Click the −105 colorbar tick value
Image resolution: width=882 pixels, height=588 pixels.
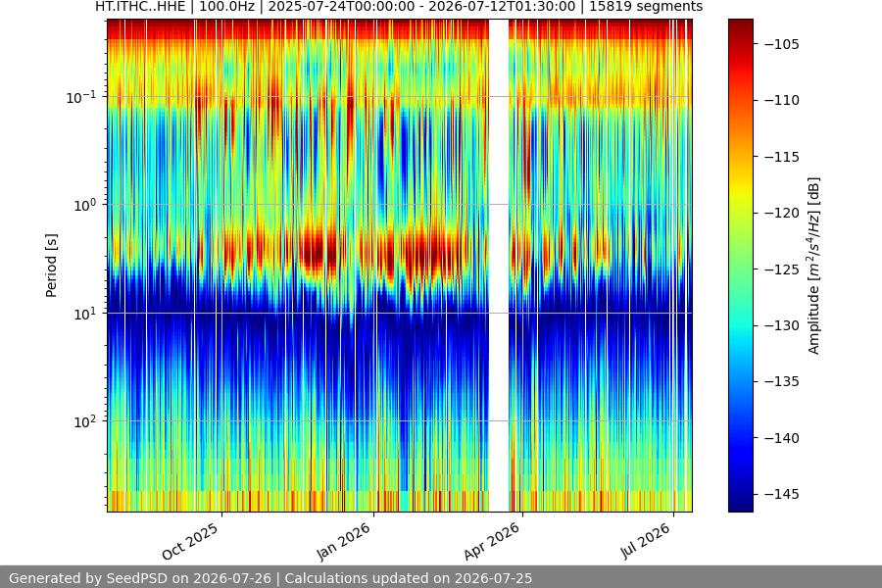coord(782,44)
